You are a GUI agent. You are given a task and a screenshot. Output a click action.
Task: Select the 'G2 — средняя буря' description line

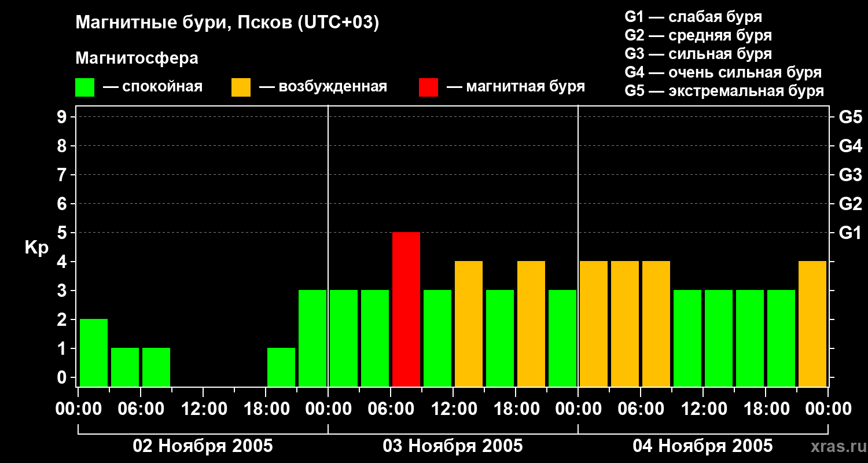(x=698, y=35)
